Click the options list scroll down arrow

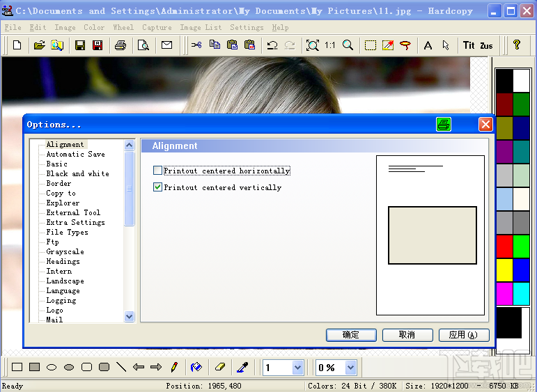point(129,316)
